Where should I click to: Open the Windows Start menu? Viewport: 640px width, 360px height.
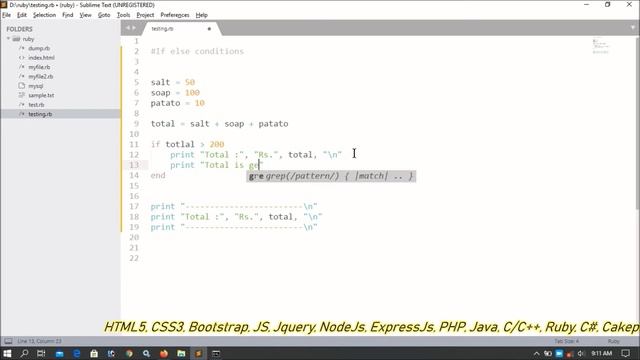[7, 353]
